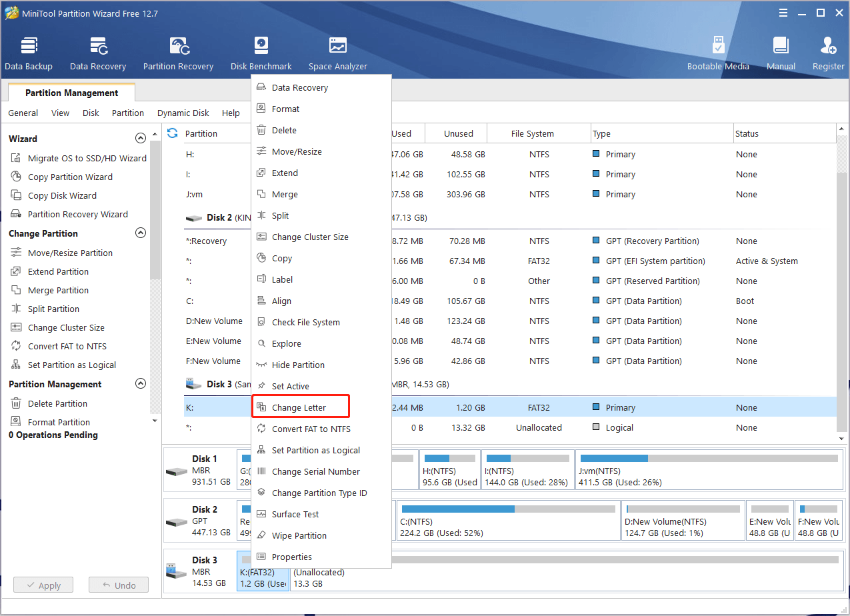The height and width of the screenshot is (616, 850).
Task: Start Copy Partition Wizard in sidebar
Action: coord(62,177)
